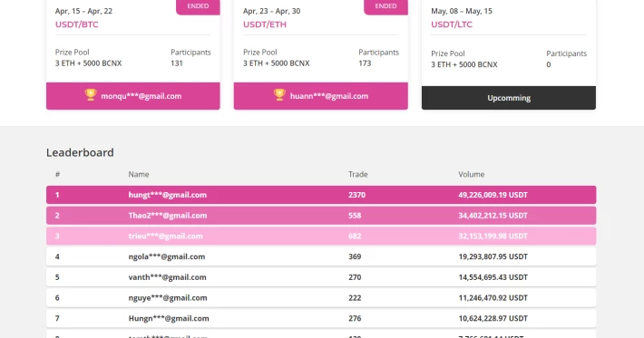Image resolution: width=644 pixels, height=338 pixels.
Task: Open the USDT/LTC pair link
Action: [452, 24]
